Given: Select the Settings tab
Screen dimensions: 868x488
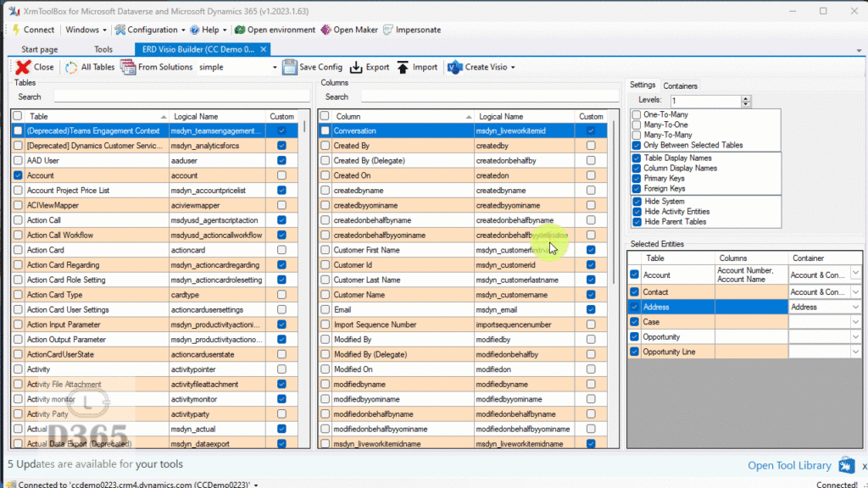Looking at the screenshot, I should tap(643, 85).
